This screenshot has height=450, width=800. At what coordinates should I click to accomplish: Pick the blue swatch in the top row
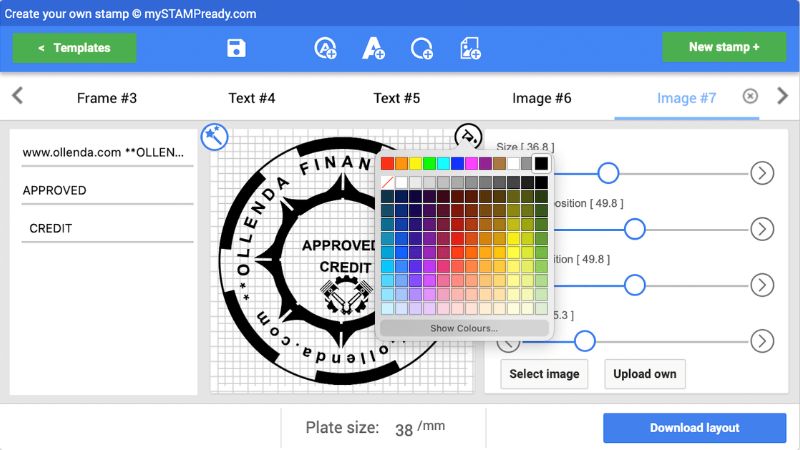click(457, 163)
